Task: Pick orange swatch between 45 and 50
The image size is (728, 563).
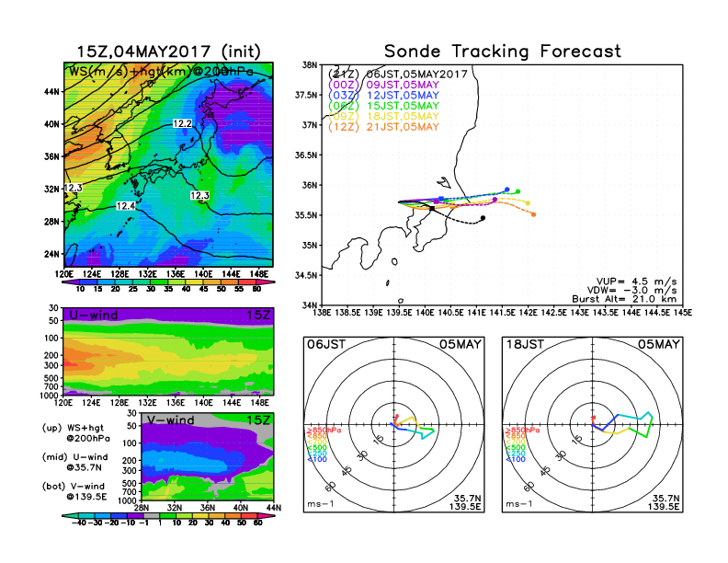Action: (x=212, y=282)
